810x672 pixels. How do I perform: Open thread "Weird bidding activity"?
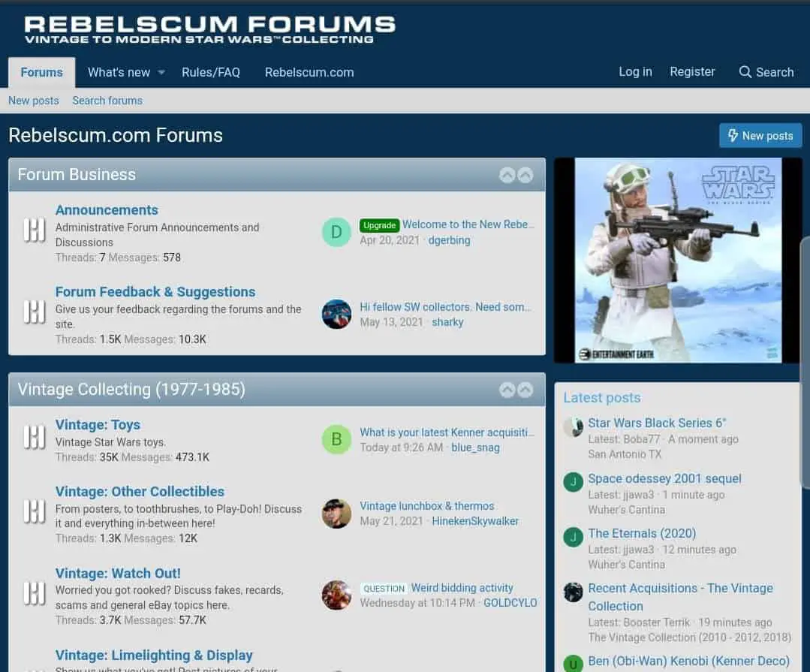point(462,588)
